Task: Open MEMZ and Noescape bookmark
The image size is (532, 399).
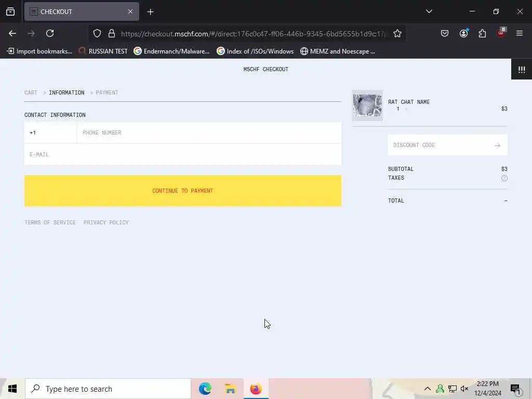Action: pos(338,51)
